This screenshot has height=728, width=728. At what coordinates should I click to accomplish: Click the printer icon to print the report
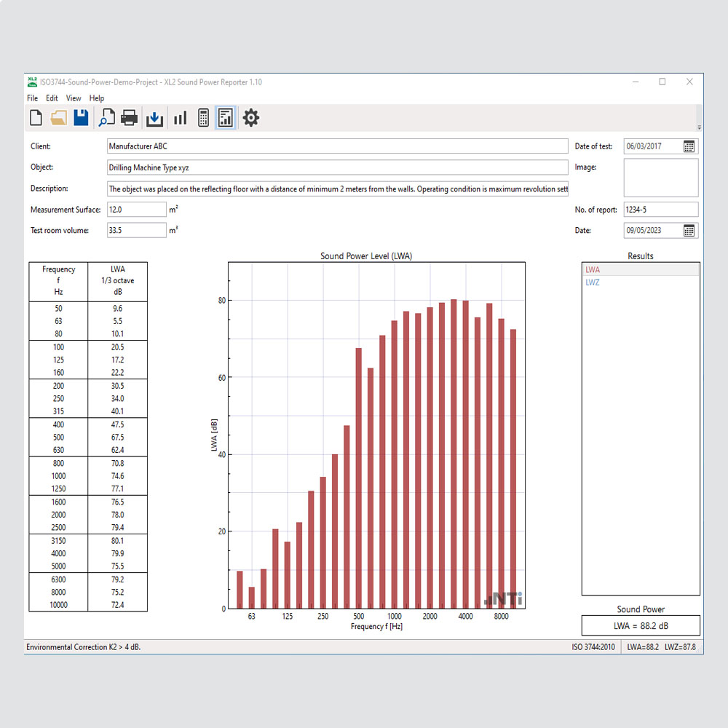129,117
